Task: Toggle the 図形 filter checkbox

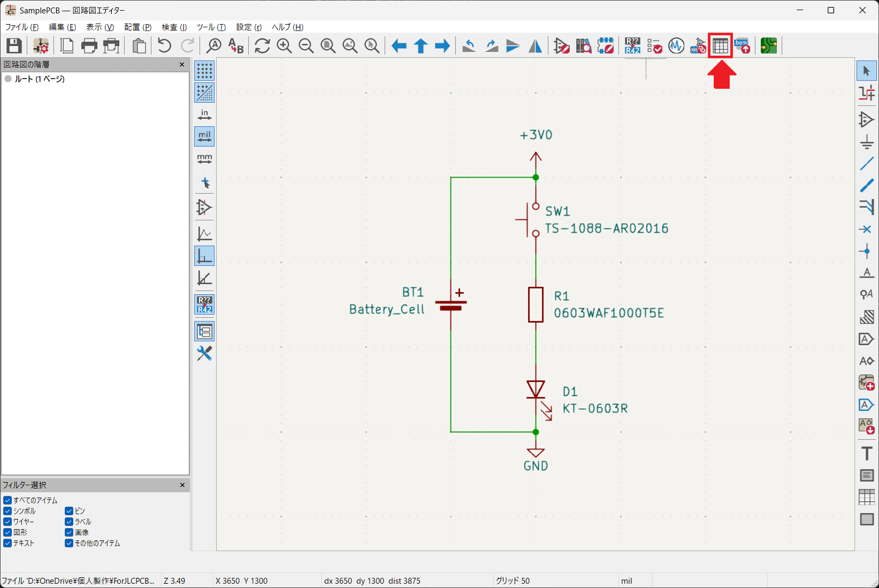Action: tap(7, 532)
